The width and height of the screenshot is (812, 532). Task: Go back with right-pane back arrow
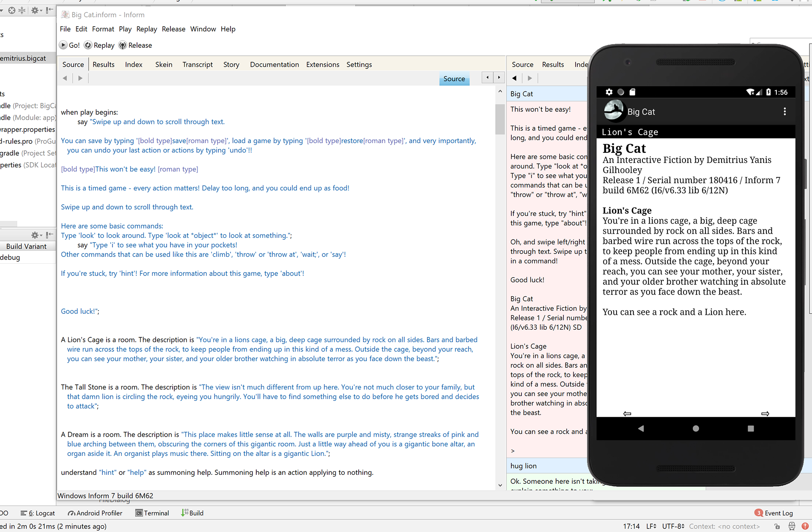[x=514, y=78]
